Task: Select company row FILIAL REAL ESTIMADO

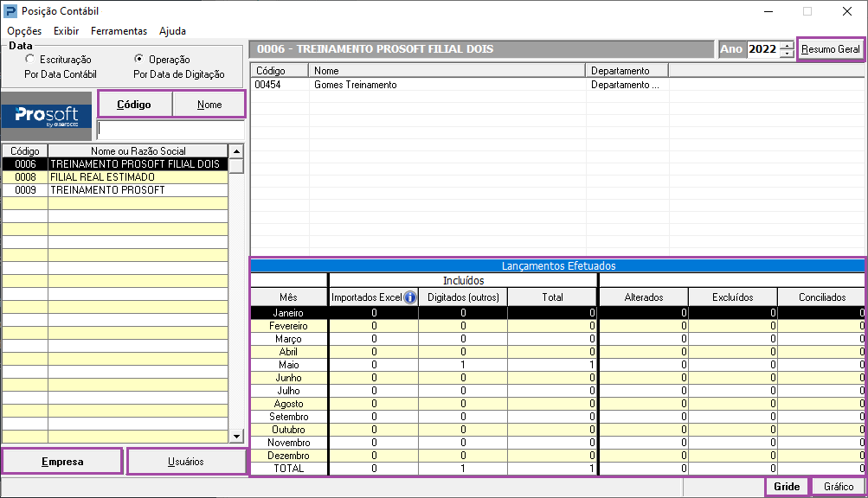Action: [x=115, y=177]
